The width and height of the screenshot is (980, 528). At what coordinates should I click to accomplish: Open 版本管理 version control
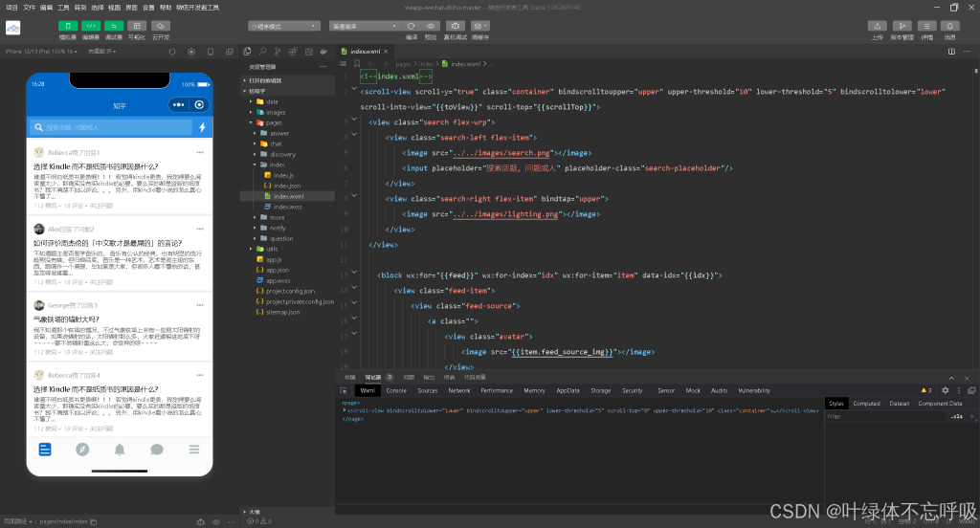click(902, 26)
